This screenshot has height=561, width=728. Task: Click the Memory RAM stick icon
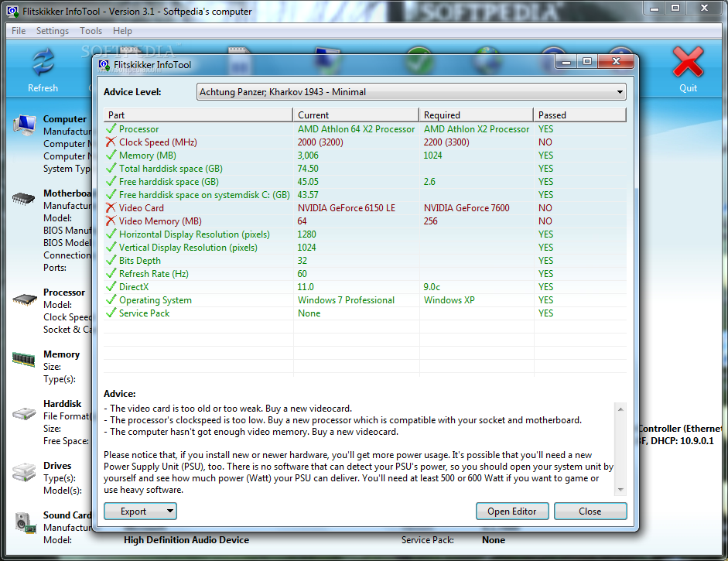pos(24,359)
